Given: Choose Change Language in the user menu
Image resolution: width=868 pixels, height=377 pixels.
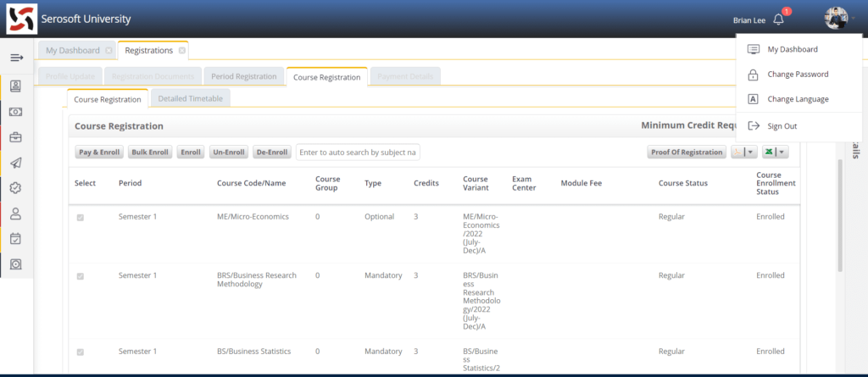Looking at the screenshot, I should point(799,99).
